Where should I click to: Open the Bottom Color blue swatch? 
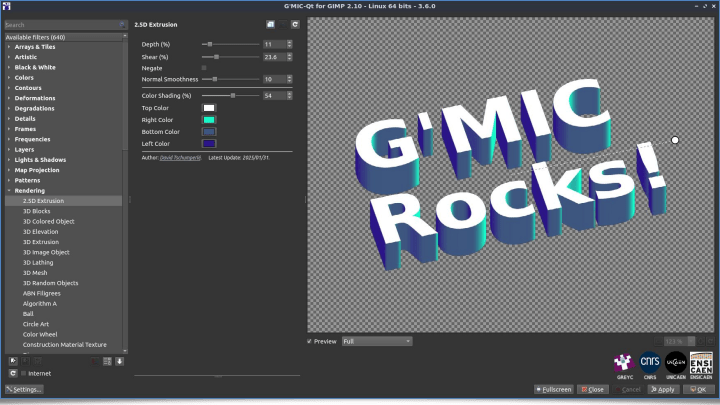209,132
